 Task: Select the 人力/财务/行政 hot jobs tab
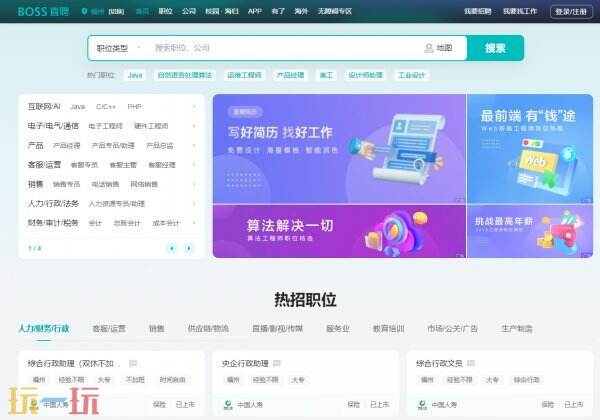44,328
